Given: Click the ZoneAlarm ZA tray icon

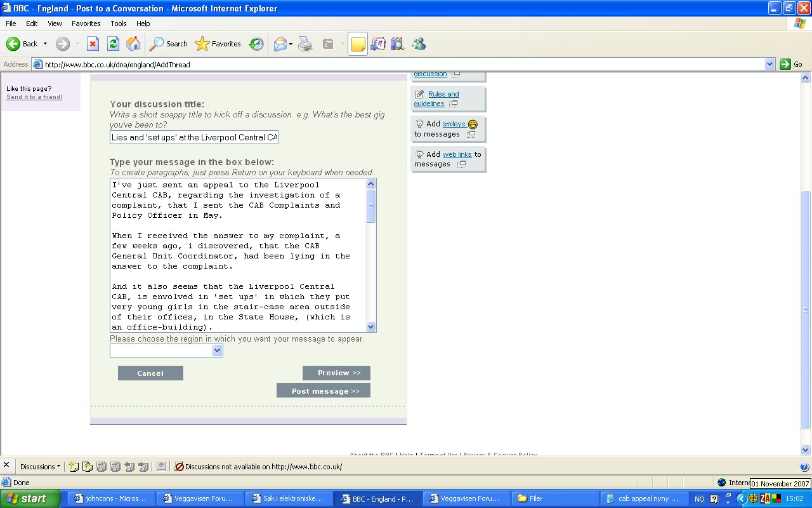Looking at the screenshot, I should pyautogui.click(x=765, y=498).
